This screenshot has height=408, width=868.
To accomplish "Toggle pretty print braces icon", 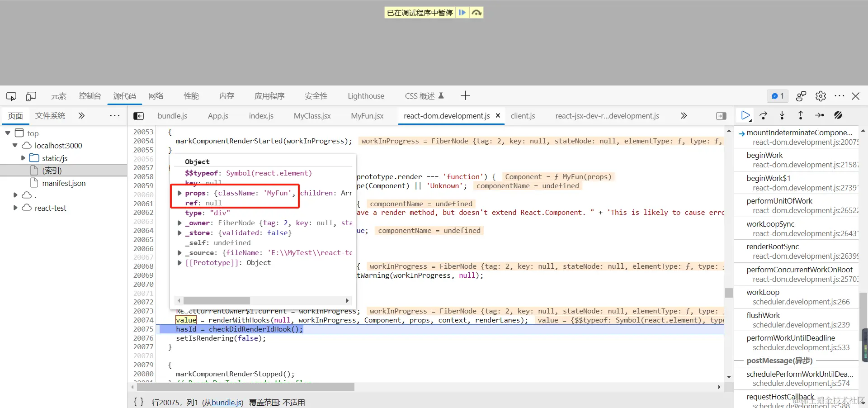I will click(x=138, y=402).
